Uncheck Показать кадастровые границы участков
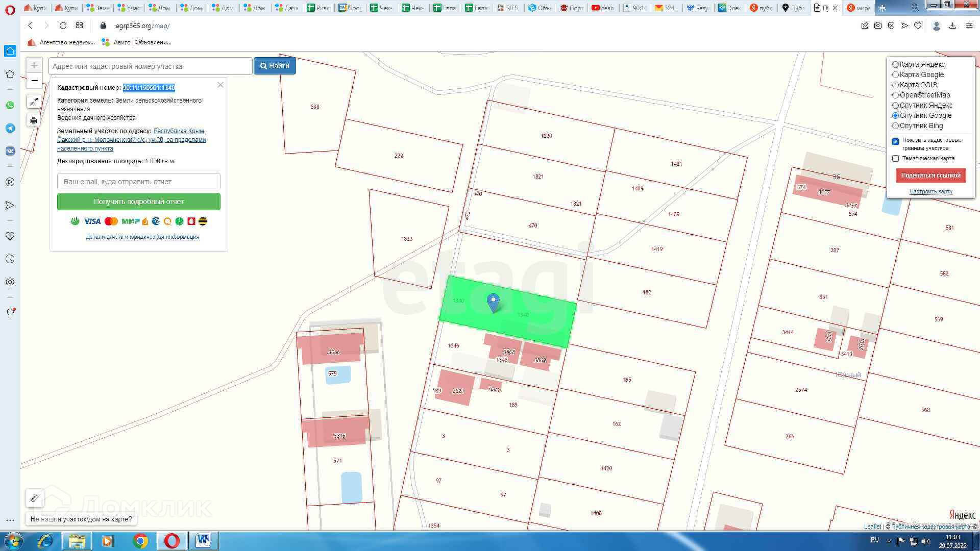This screenshot has width=980, height=551. 895,141
